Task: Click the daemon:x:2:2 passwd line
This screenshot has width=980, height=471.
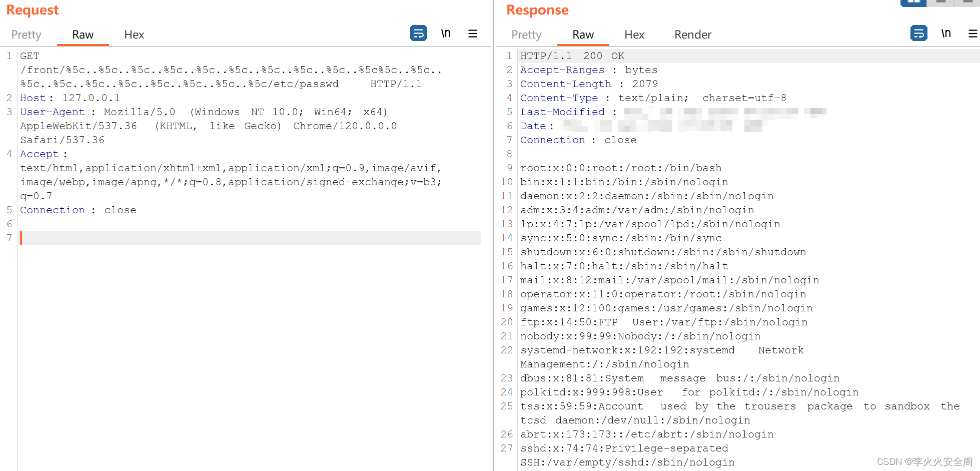Action: pos(647,196)
